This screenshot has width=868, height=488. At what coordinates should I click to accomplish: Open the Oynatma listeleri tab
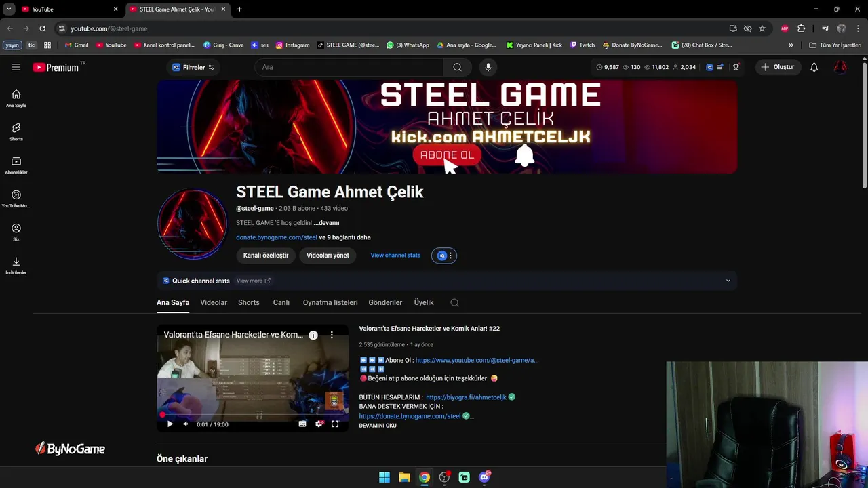(330, 302)
